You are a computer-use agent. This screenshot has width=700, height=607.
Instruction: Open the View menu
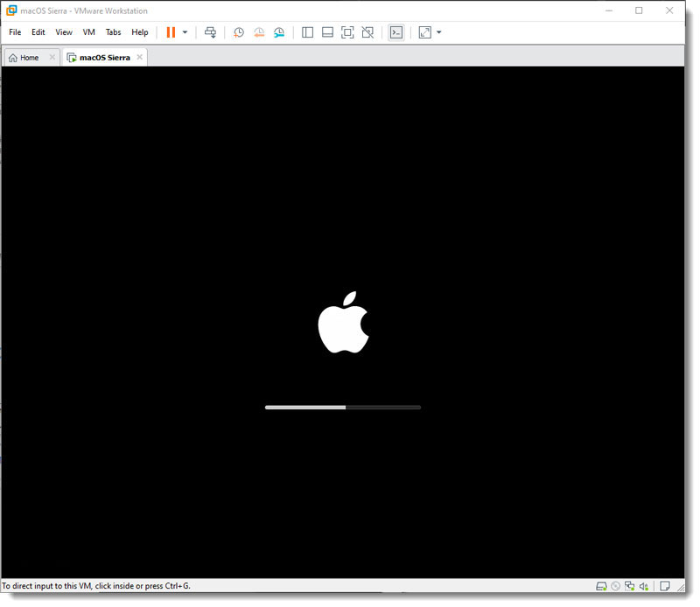coord(64,32)
